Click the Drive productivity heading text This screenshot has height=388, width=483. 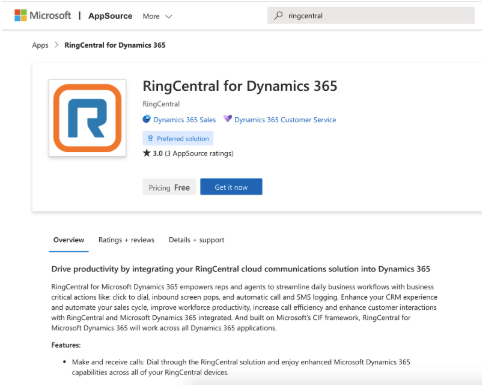(x=241, y=269)
